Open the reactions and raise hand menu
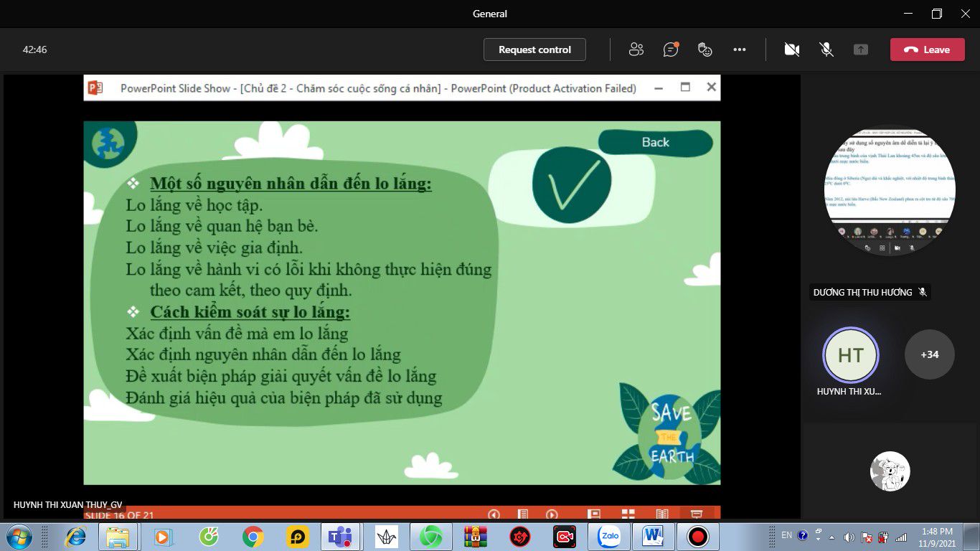The height and width of the screenshot is (551, 980). coord(705,50)
